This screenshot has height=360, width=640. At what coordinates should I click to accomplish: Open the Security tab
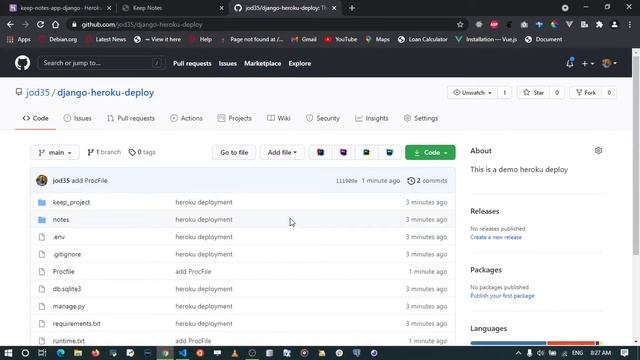click(x=323, y=118)
